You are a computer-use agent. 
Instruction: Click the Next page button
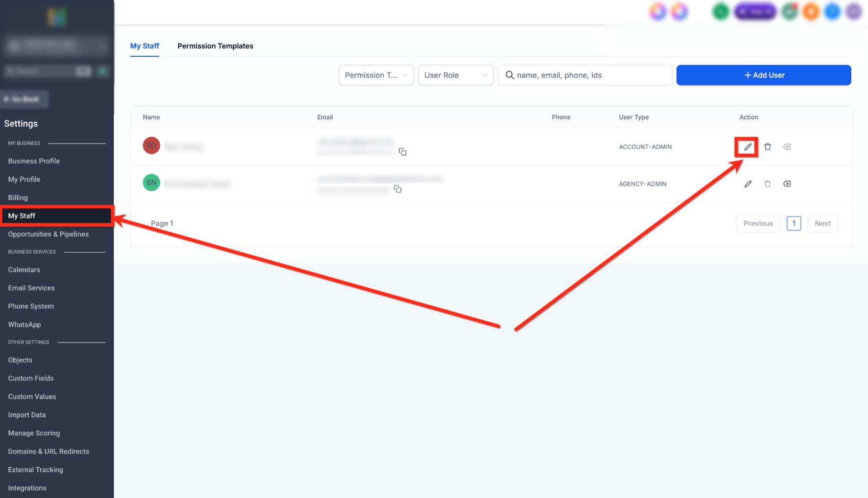pyautogui.click(x=823, y=223)
